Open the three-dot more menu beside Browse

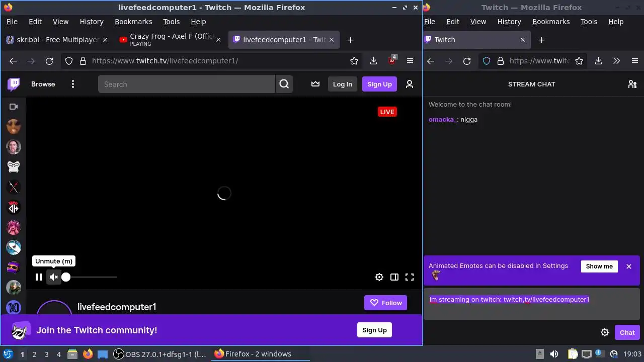pyautogui.click(x=73, y=84)
